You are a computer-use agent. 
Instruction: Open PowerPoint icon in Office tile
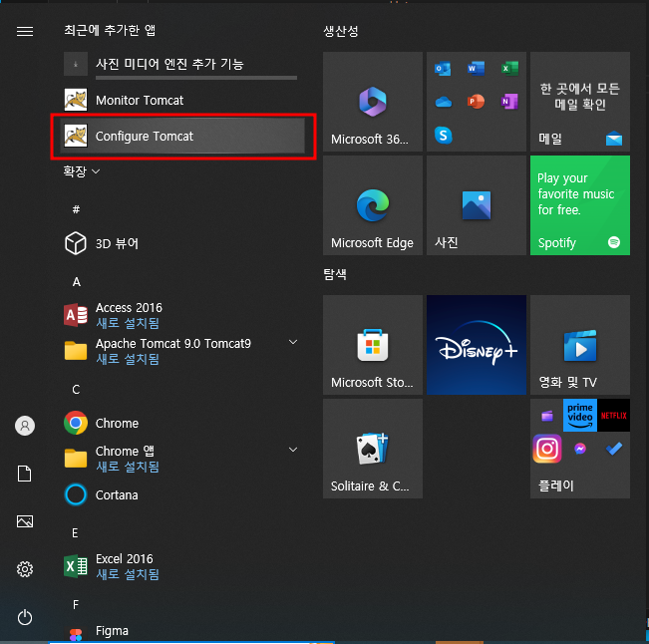click(x=476, y=102)
